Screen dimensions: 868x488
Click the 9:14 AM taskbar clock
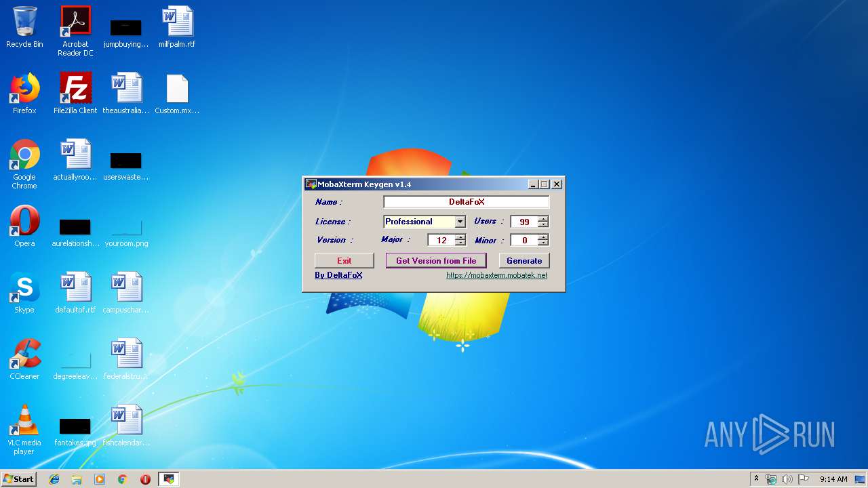tap(833, 479)
